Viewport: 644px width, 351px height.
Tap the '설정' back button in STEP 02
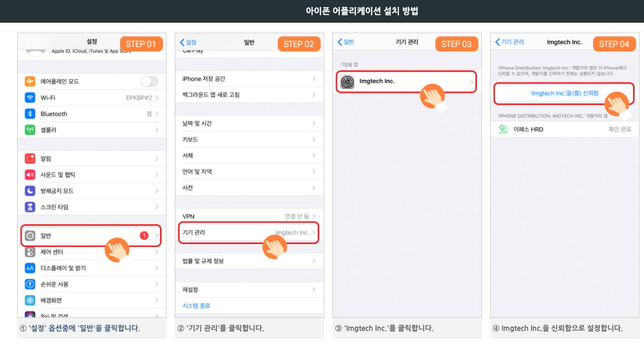click(188, 43)
